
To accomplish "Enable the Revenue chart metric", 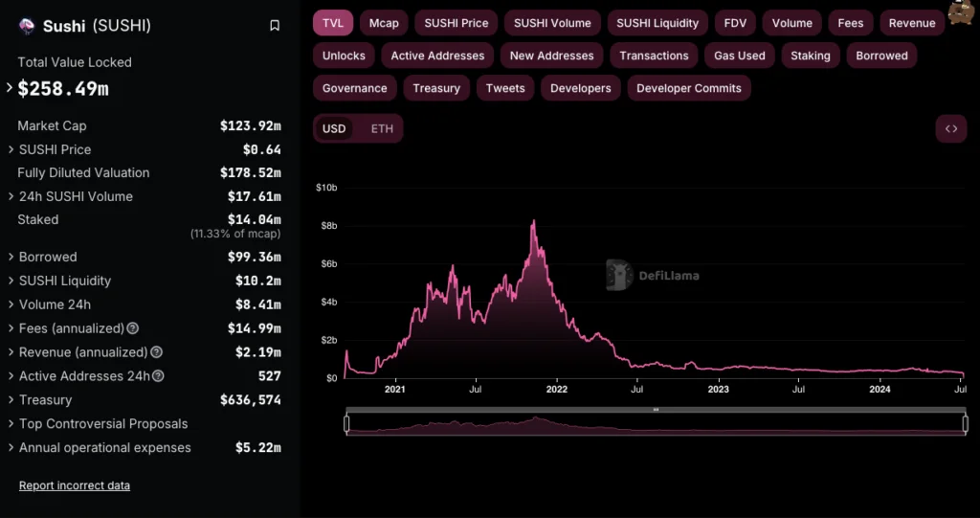I will [912, 23].
